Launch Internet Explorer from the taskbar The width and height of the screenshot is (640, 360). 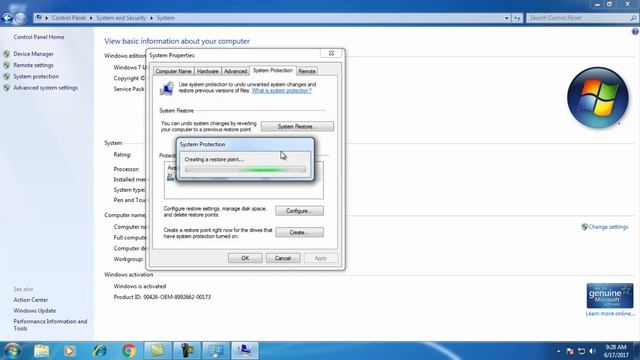click(x=99, y=351)
